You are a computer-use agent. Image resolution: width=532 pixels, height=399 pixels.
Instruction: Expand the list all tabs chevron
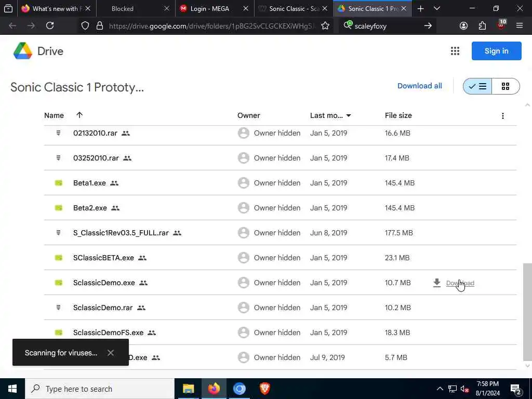[437, 8]
